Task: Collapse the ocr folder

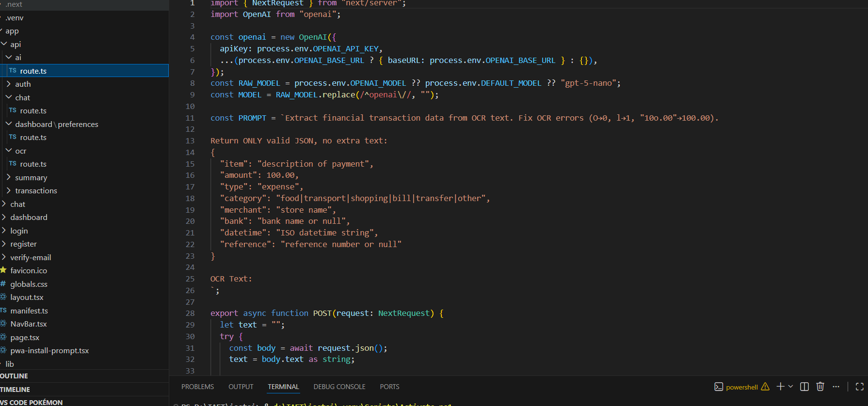Action: coord(9,151)
